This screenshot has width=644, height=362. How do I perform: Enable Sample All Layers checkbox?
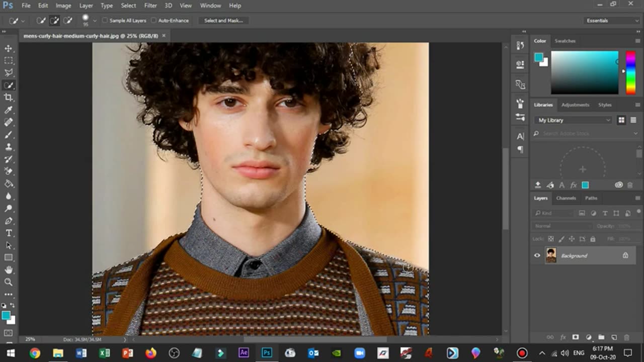(x=105, y=21)
